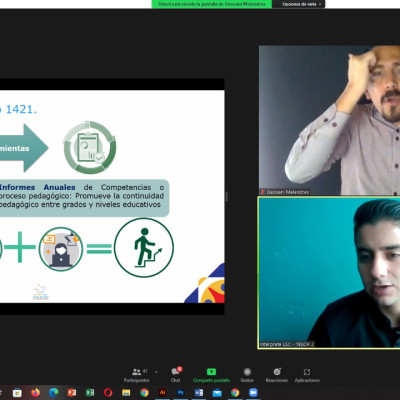Open Excel from the taskbar
The width and height of the screenshot is (400, 400).
(x=90, y=393)
